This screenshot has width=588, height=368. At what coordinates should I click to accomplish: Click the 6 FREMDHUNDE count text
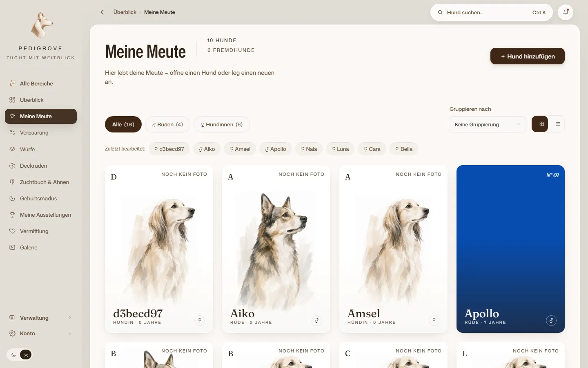coord(231,50)
